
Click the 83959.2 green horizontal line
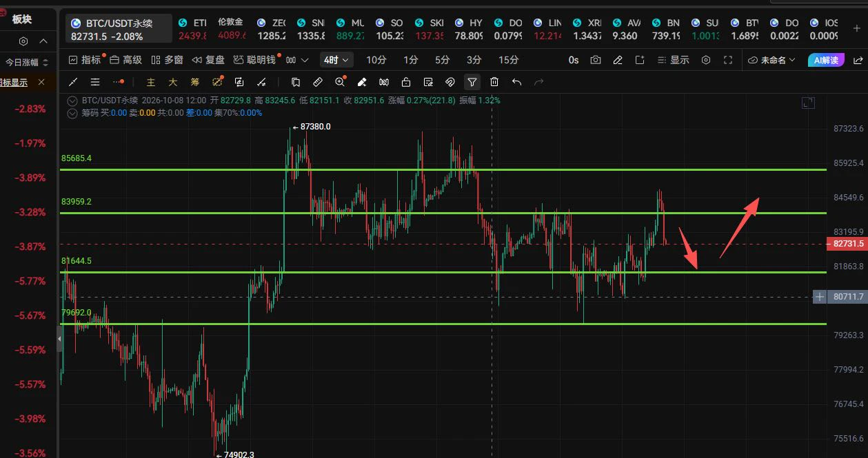click(441, 213)
